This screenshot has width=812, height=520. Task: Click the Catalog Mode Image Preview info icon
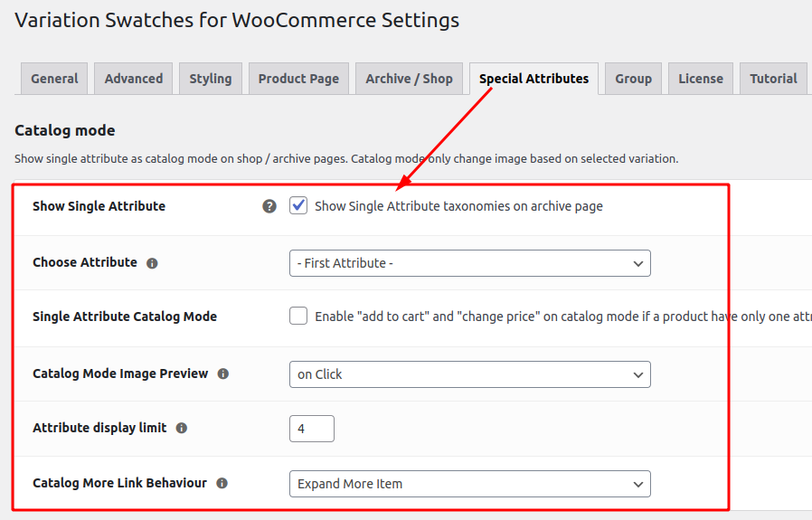tap(223, 373)
